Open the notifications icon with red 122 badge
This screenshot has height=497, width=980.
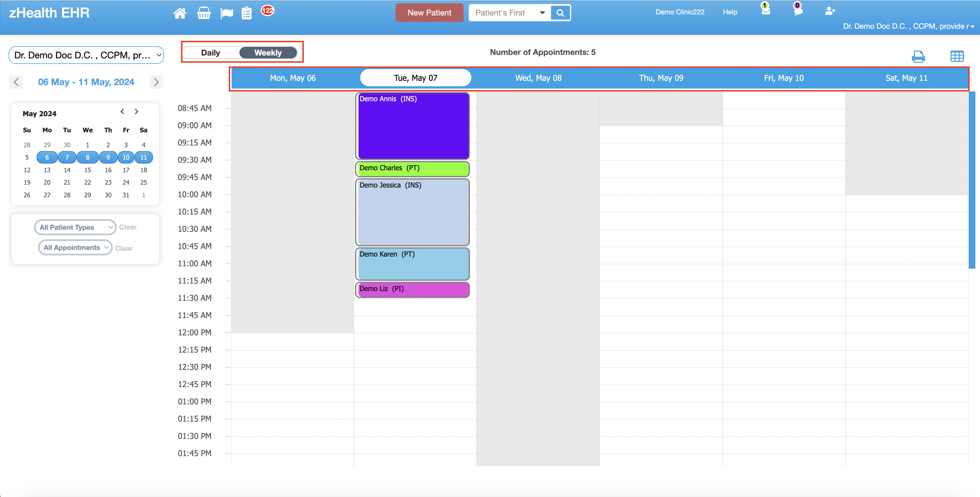click(268, 11)
